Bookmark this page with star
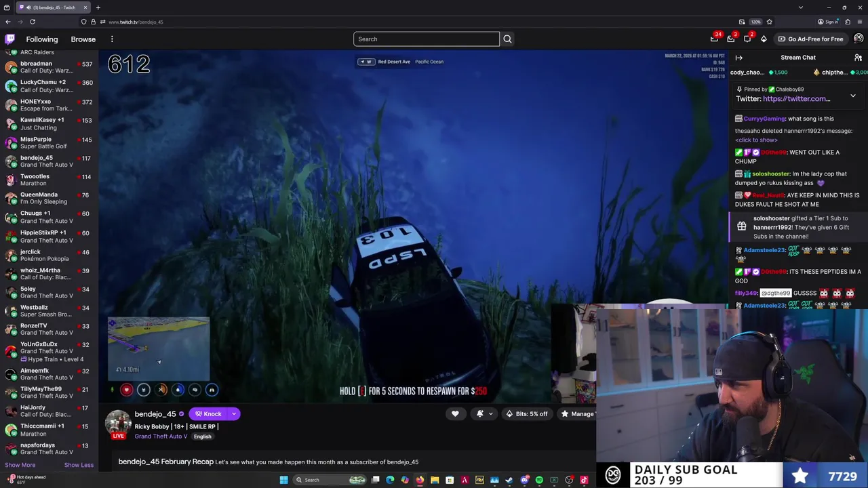868x488 pixels. [769, 22]
